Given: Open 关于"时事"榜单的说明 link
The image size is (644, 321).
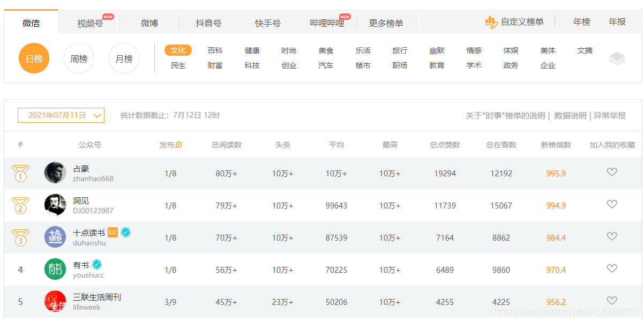Looking at the screenshot, I should 505,116.
